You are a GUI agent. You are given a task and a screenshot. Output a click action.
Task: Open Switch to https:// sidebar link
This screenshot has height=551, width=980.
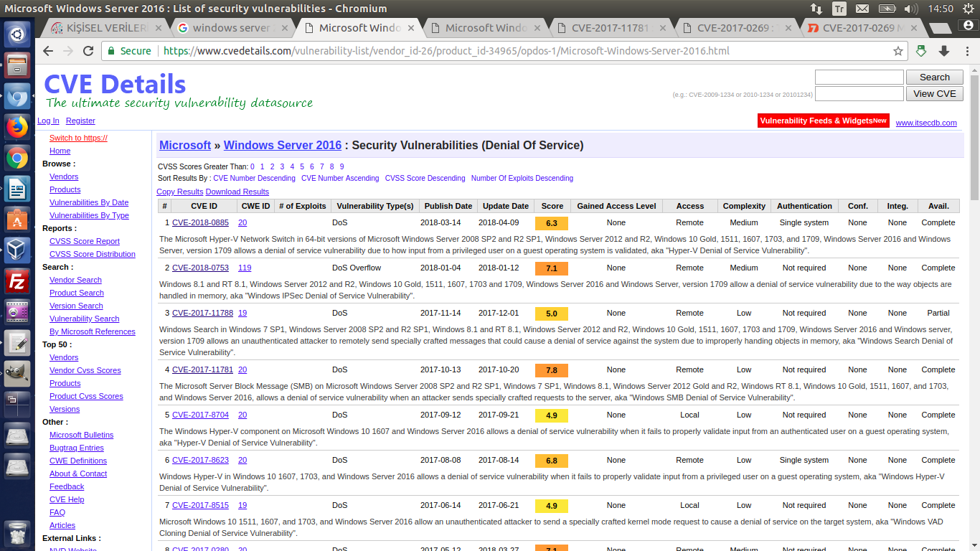78,138
